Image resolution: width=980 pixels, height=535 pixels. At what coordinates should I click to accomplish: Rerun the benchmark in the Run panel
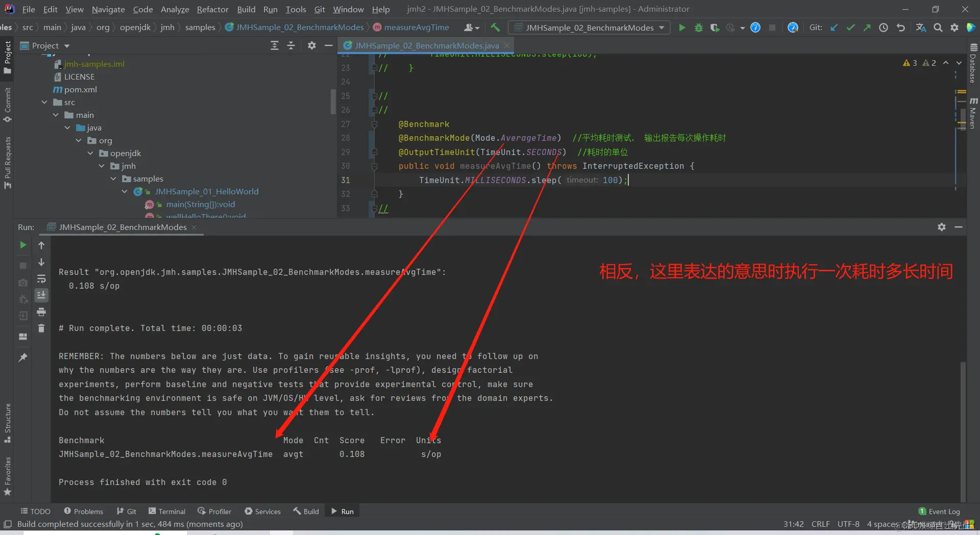point(23,245)
